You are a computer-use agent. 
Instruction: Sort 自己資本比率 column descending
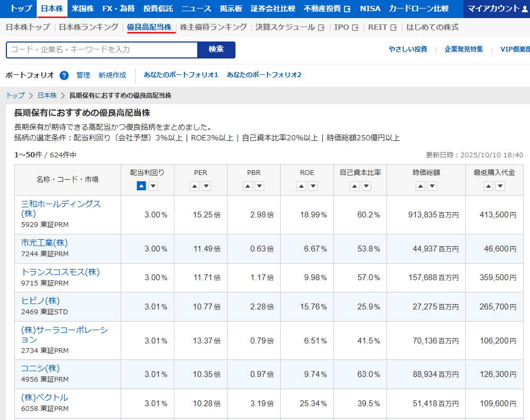pos(366,186)
